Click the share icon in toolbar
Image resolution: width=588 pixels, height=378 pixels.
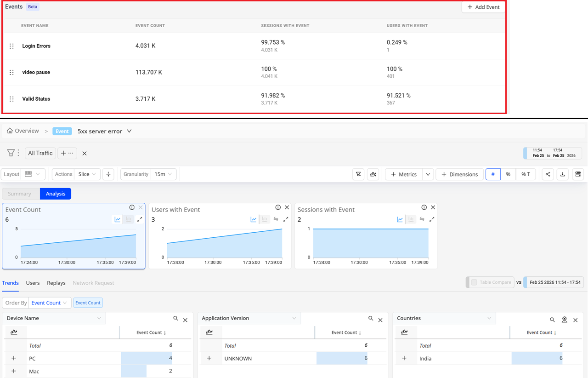pos(548,174)
